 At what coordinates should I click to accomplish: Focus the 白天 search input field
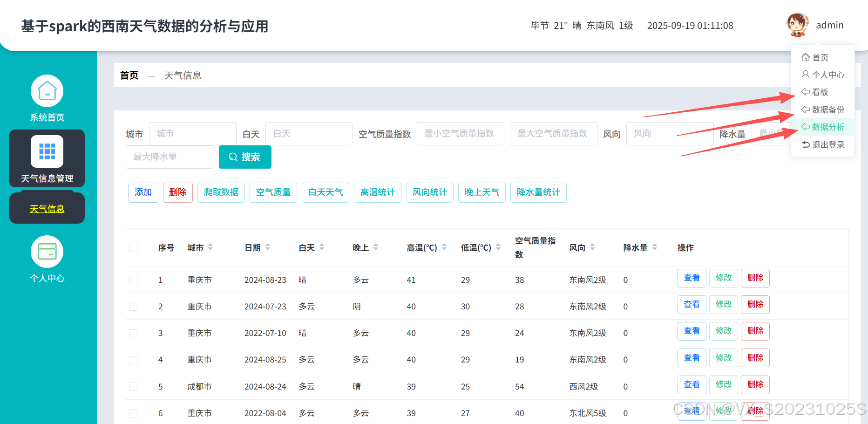point(309,134)
